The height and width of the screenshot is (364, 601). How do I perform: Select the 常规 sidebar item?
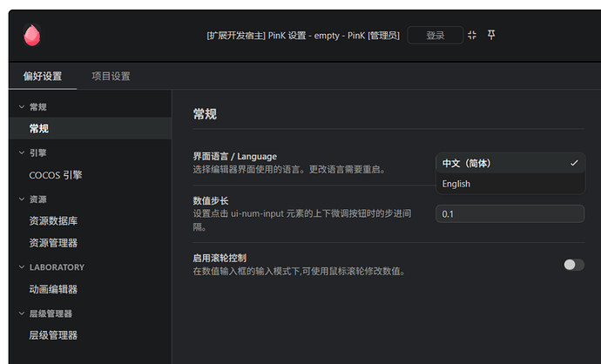pos(90,128)
